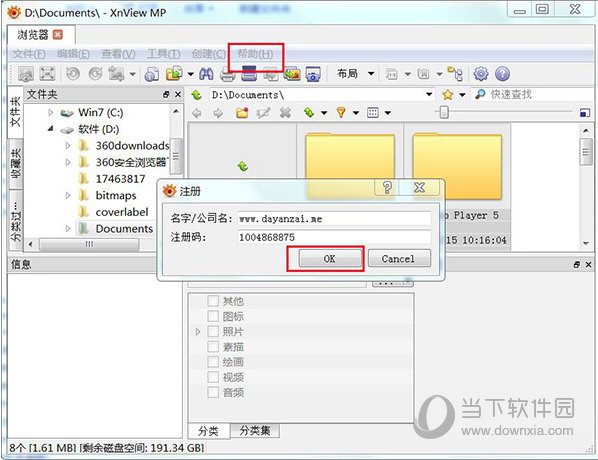The width and height of the screenshot is (598, 460).
Task: Check the 照片 category checkbox
Action: 213,331
